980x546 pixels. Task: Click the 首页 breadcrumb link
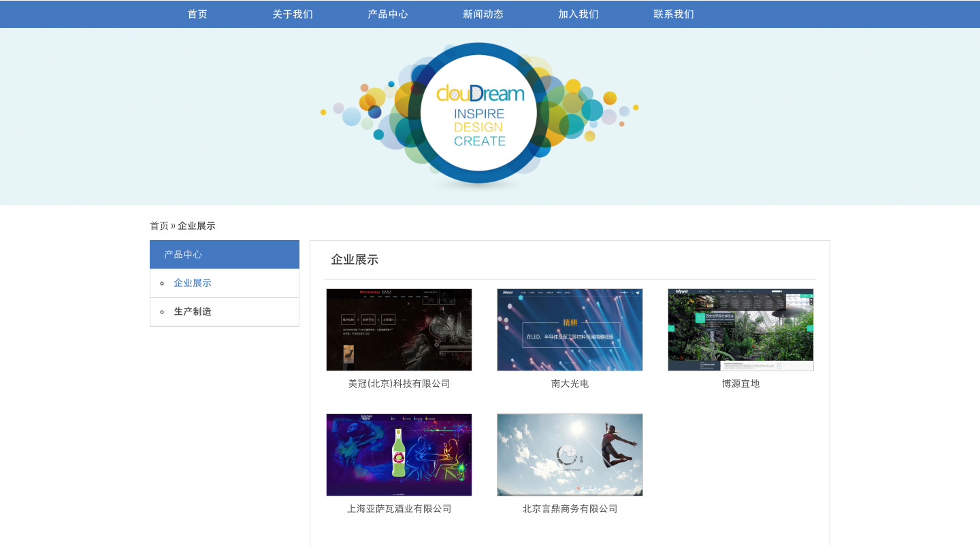click(x=159, y=226)
